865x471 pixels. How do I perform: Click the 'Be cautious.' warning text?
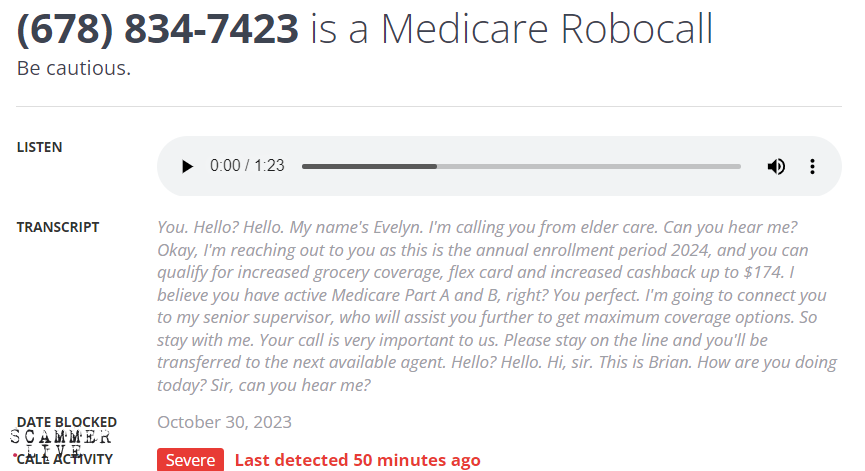[x=74, y=69]
